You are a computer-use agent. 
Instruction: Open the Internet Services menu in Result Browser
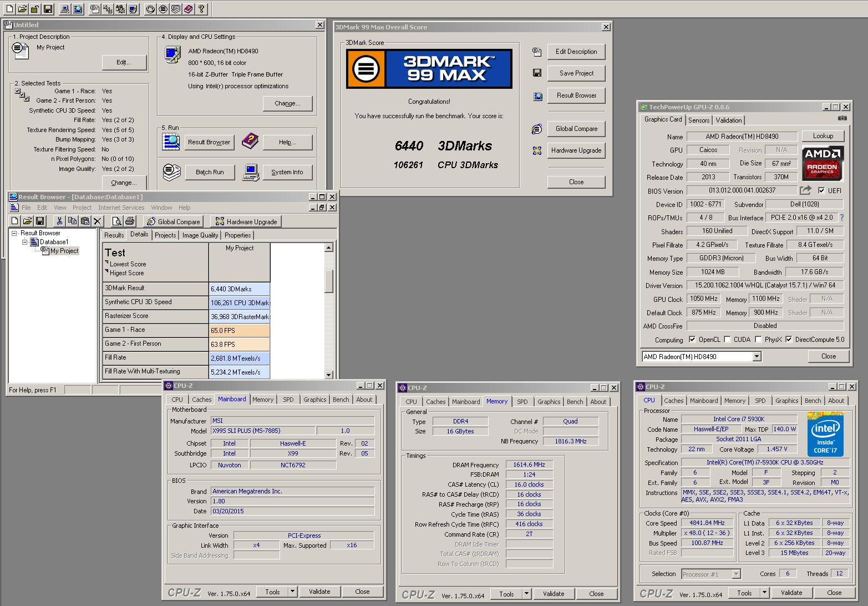[121, 208]
